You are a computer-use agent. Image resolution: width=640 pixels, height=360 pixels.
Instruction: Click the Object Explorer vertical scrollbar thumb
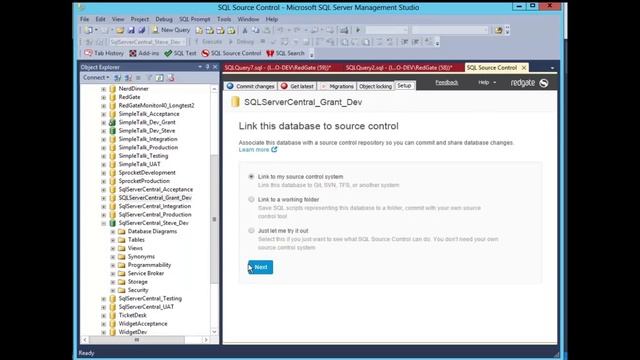(214, 220)
